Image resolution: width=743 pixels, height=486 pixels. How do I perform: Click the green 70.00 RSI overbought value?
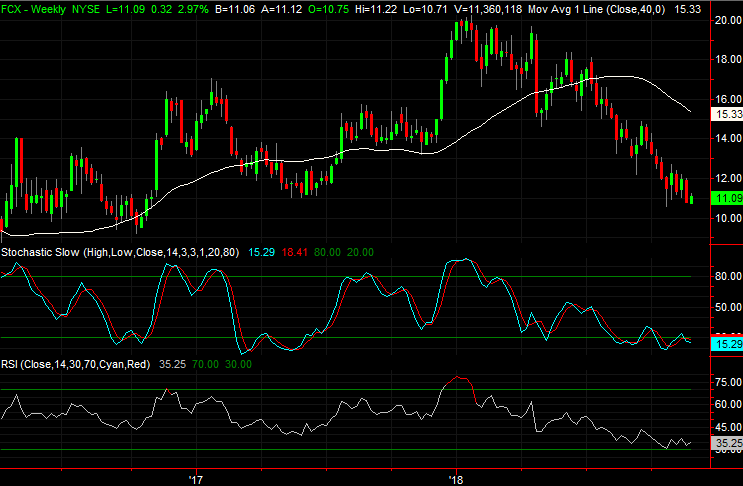point(206,364)
